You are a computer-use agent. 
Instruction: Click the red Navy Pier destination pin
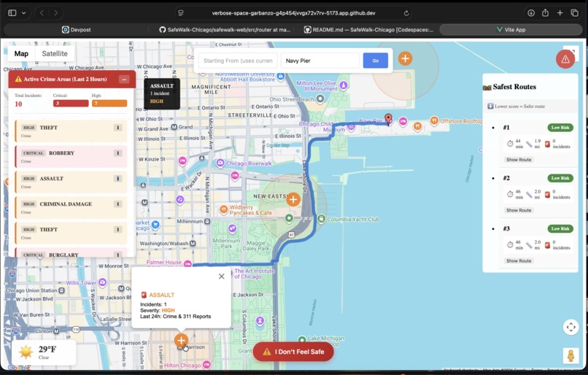(389, 119)
